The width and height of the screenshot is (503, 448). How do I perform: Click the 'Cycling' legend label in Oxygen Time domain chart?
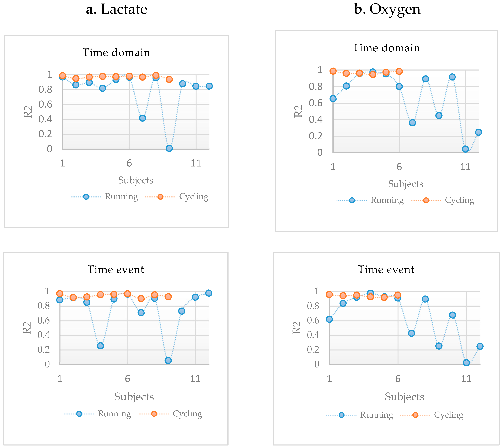click(459, 200)
